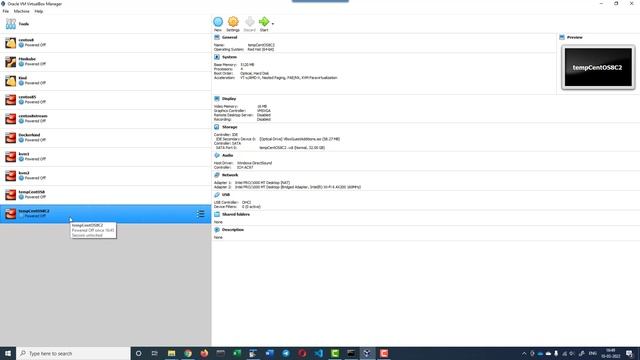Open the Help menu
640x360 pixels.
tap(39, 11)
